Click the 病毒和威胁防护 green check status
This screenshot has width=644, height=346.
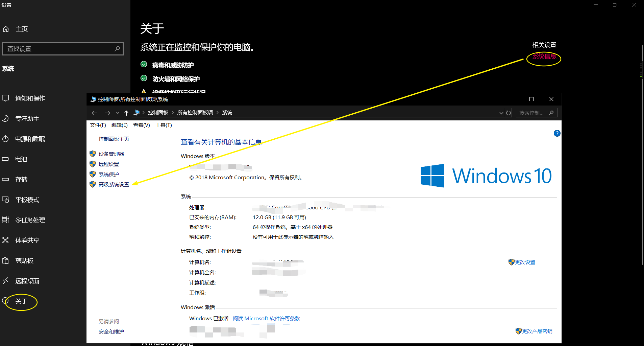[x=144, y=64]
